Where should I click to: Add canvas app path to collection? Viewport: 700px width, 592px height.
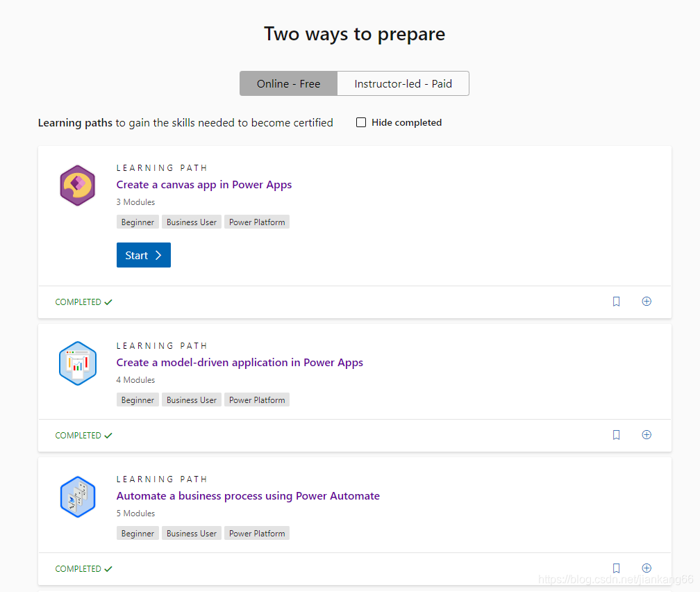point(647,302)
